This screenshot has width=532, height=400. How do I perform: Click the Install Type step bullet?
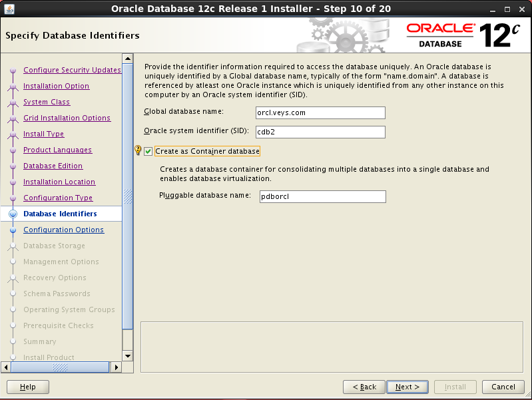13,134
